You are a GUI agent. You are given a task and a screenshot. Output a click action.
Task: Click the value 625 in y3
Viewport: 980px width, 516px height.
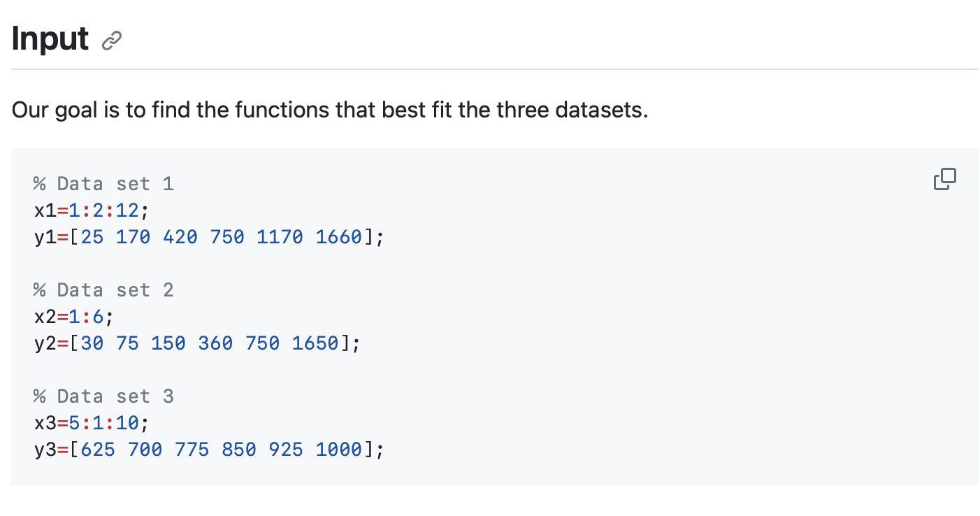point(98,449)
